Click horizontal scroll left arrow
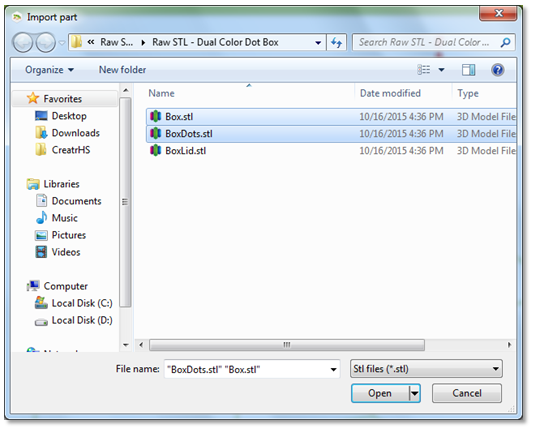Viewport: 535px width, 431px height. (x=141, y=345)
